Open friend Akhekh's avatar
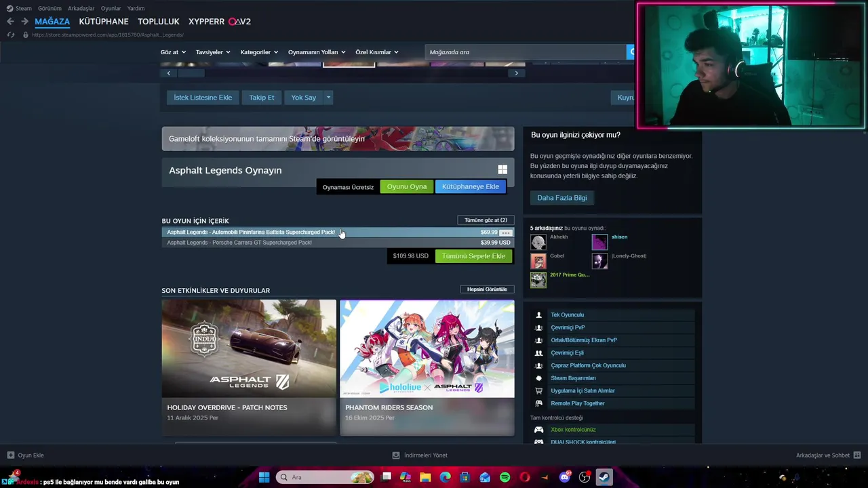The width and height of the screenshot is (868, 488). click(x=538, y=242)
